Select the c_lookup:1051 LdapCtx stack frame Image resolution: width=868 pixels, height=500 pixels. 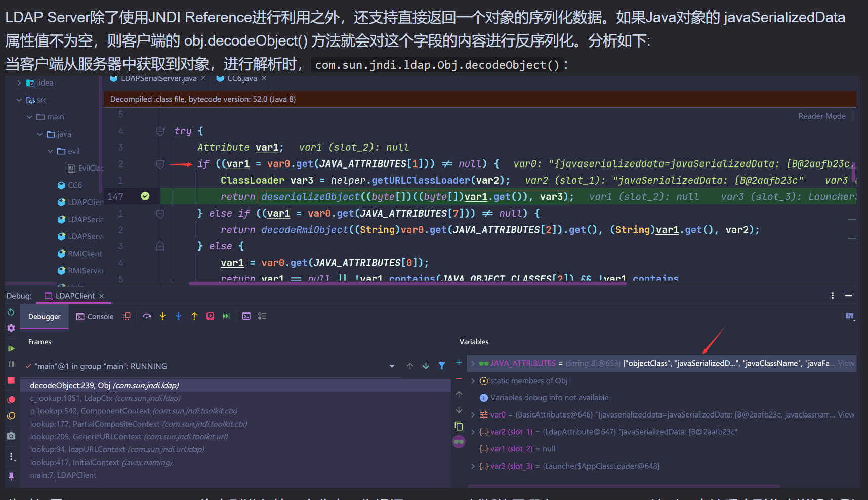click(x=105, y=398)
